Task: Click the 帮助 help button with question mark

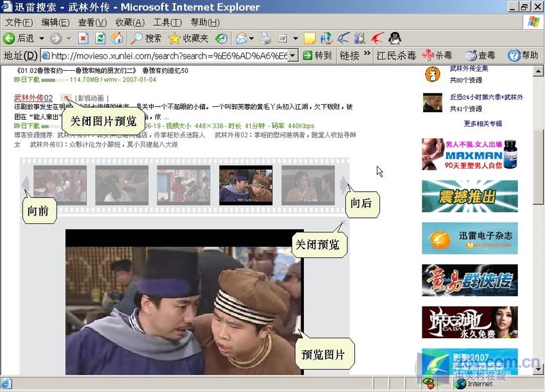Action: [x=523, y=55]
